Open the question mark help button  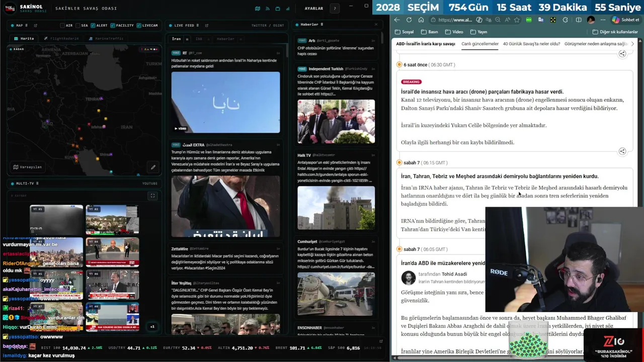click(x=335, y=9)
